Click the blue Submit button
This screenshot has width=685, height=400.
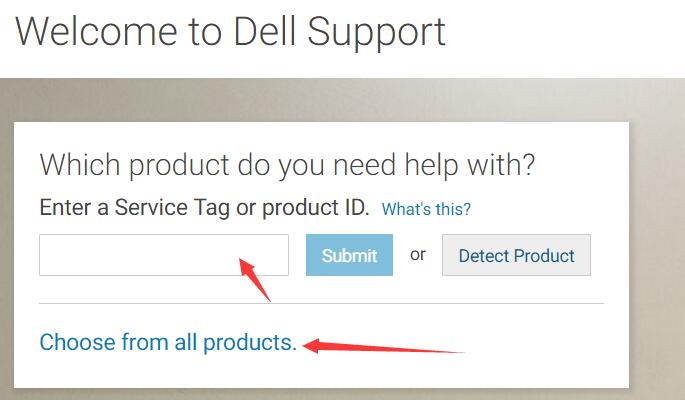(x=349, y=255)
